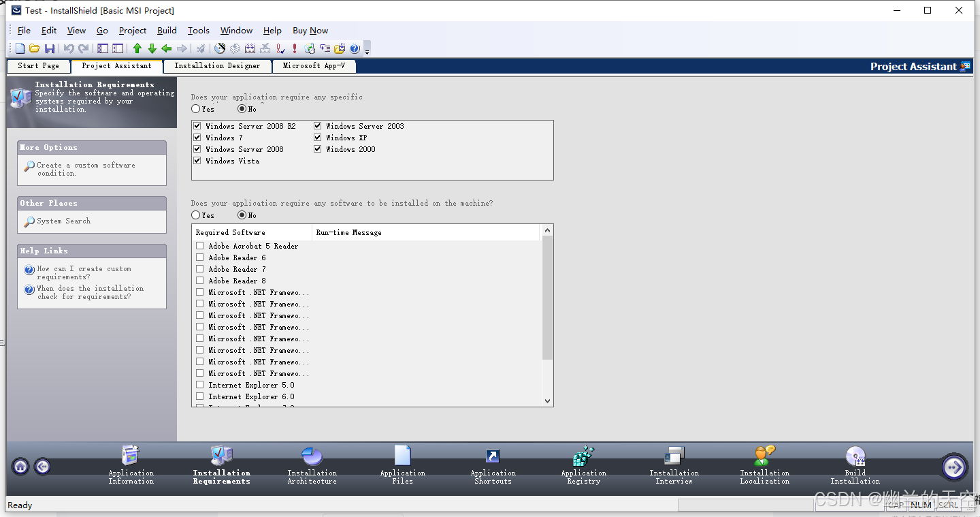The image size is (980, 517).
Task: Click the New Project toolbar icon
Action: (20, 48)
